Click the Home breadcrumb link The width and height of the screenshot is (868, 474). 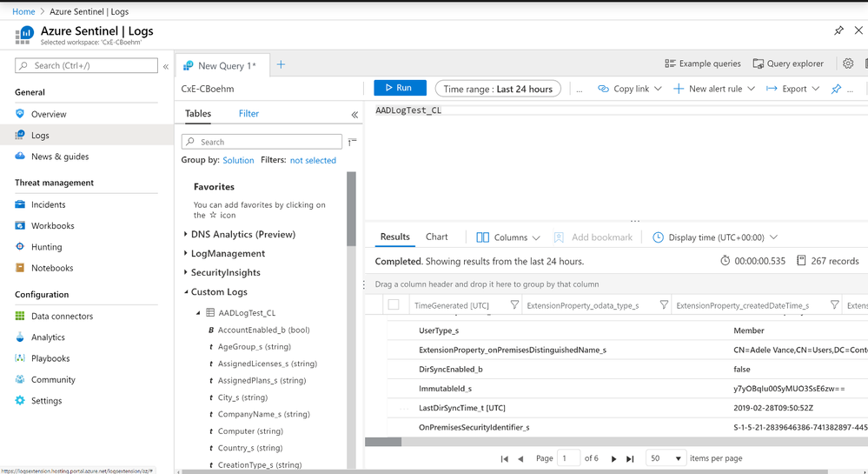[23, 11]
